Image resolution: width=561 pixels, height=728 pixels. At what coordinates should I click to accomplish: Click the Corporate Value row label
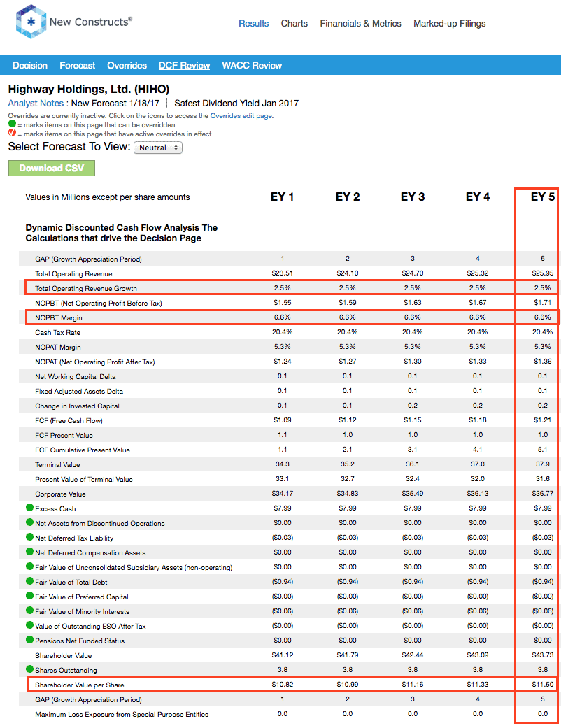[60, 494]
